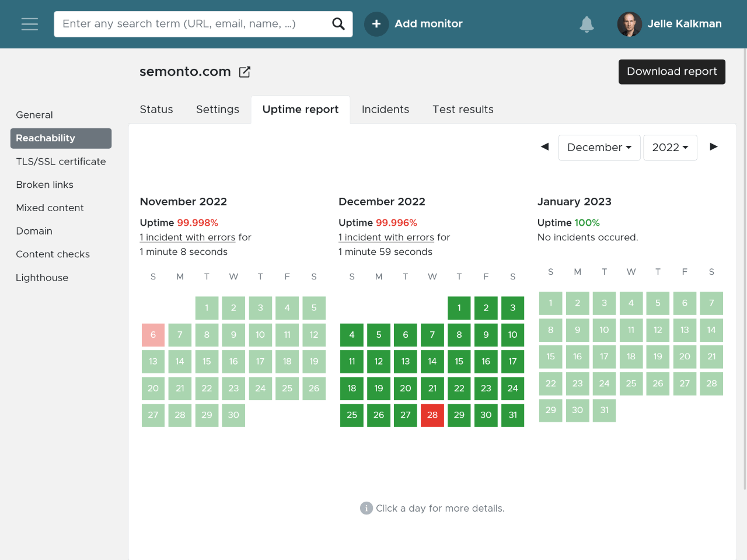Select January 31 in the calendar
This screenshot has height=560, width=747.
tap(604, 411)
